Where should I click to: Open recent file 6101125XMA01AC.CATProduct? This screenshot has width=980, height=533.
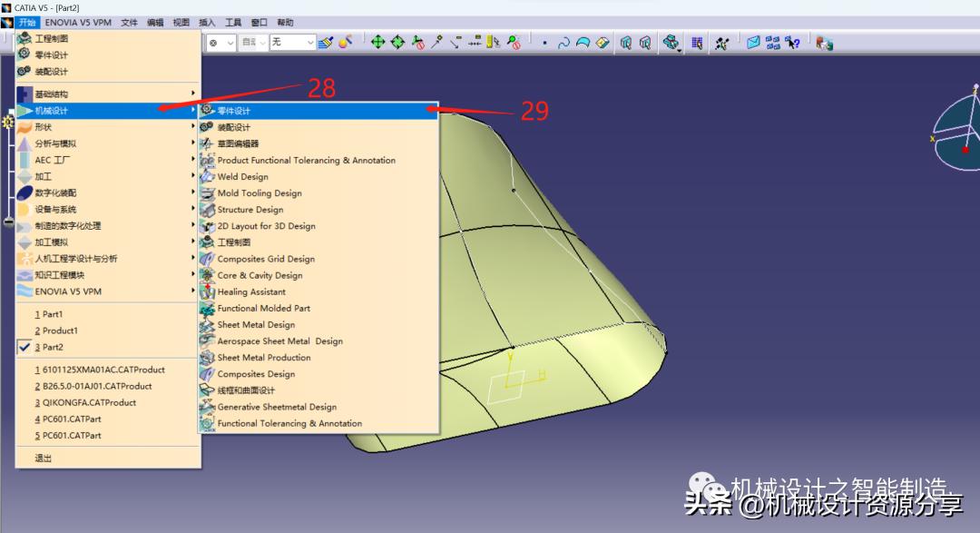click(99, 370)
